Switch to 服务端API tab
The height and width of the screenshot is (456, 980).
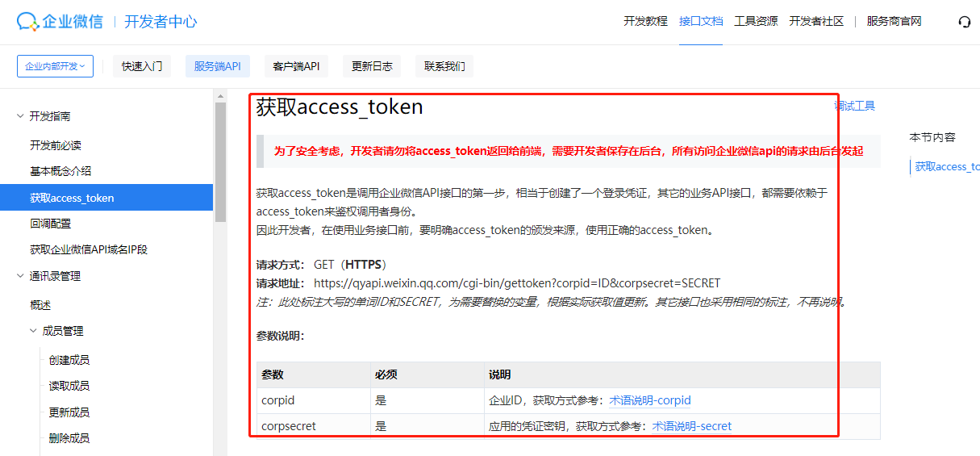(217, 66)
